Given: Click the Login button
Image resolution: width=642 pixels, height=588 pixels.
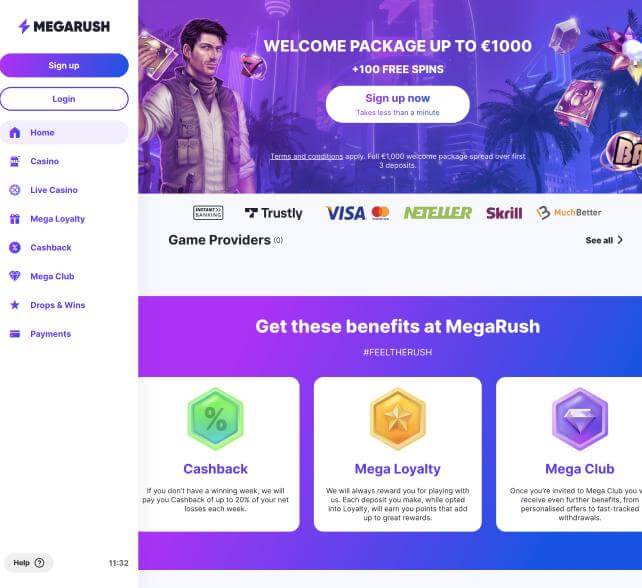Looking at the screenshot, I should point(64,99).
